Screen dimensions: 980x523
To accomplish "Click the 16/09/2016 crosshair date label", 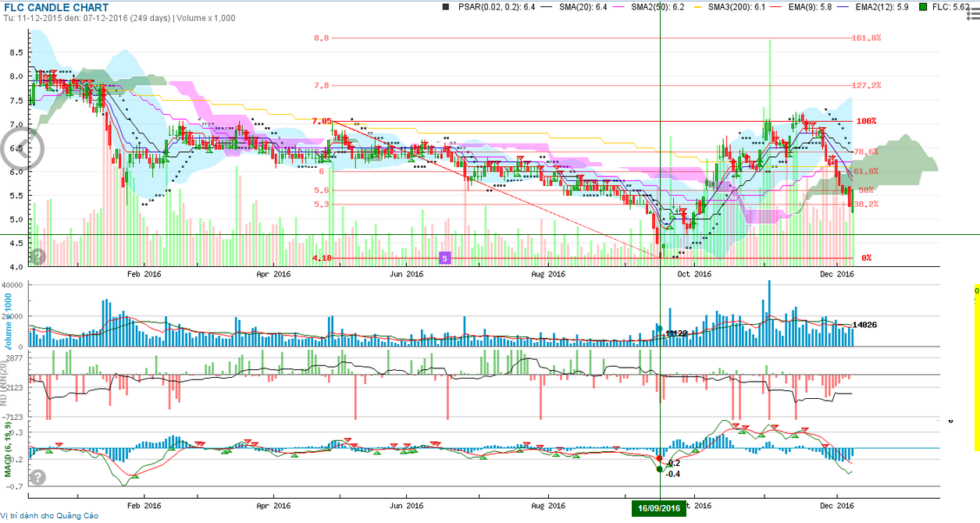I will (660, 508).
